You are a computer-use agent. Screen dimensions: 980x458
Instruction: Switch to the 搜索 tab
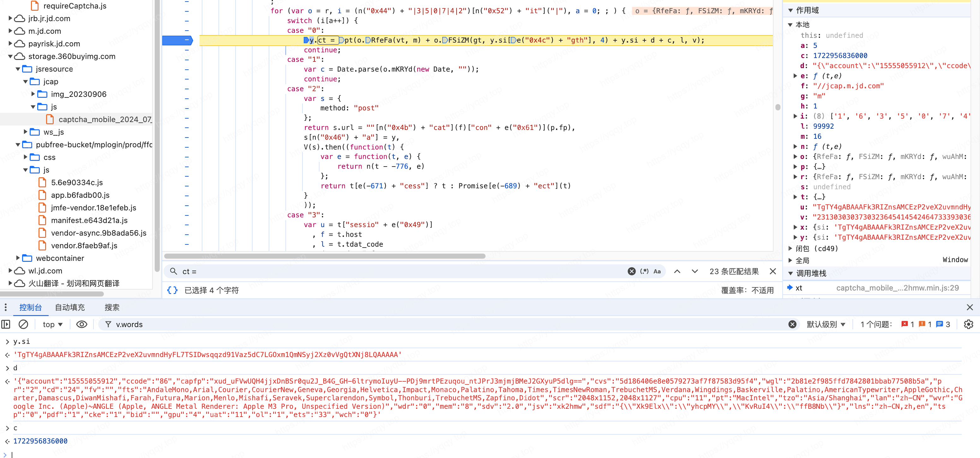[x=112, y=307]
